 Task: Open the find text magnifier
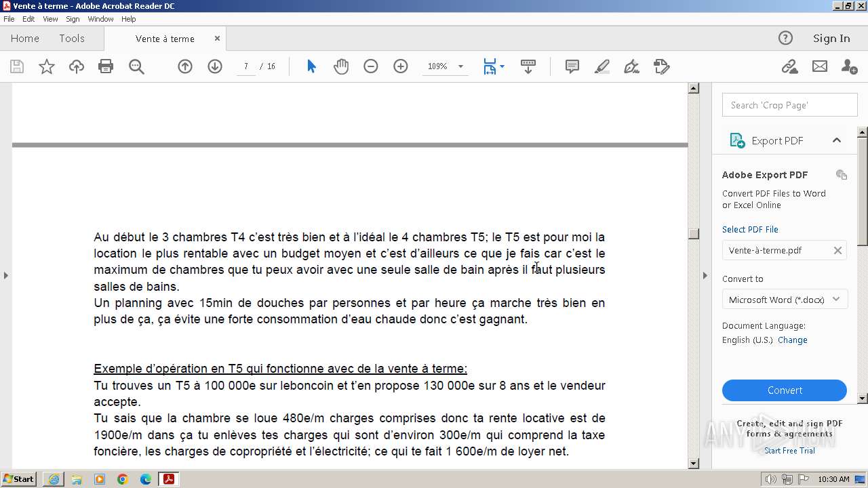[136, 66]
